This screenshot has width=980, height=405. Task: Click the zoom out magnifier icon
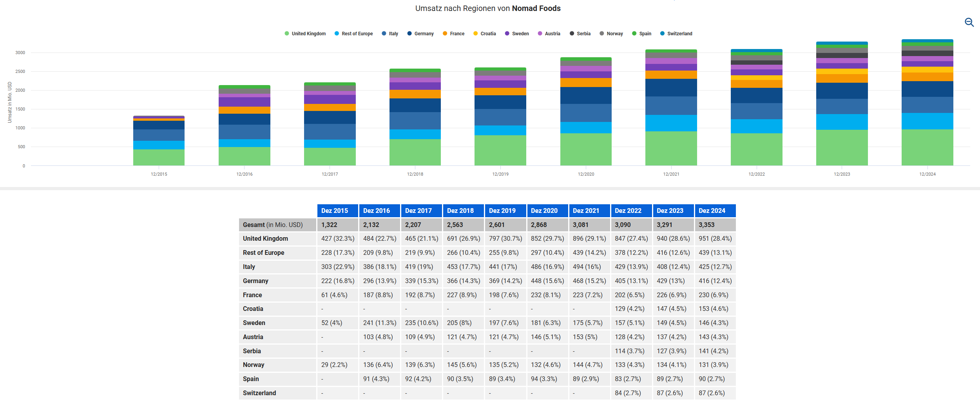[x=969, y=22]
